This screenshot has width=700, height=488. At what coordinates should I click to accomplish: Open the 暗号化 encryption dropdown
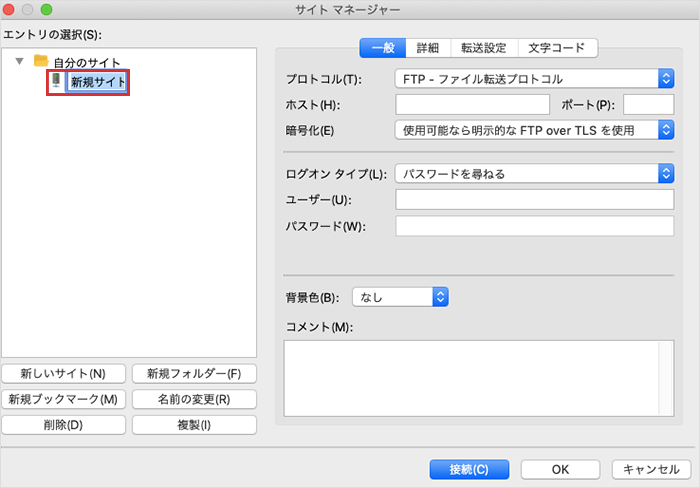534,129
